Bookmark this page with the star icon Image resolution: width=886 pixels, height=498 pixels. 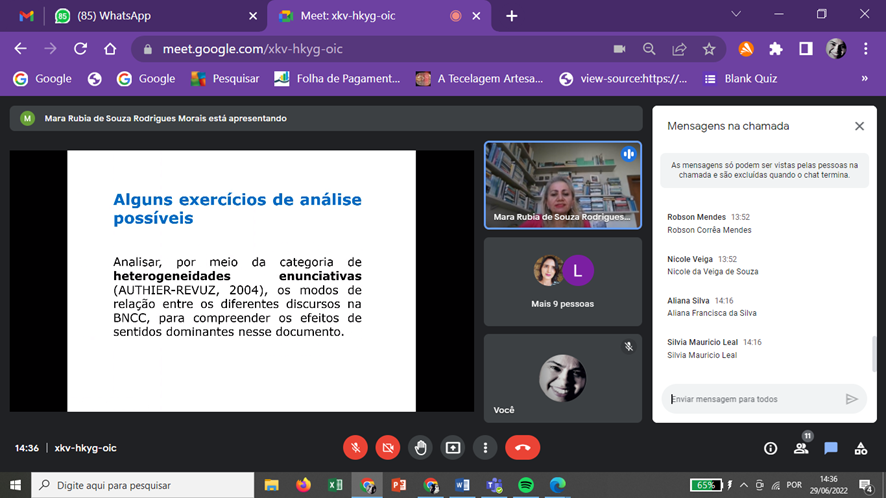tap(709, 49)
